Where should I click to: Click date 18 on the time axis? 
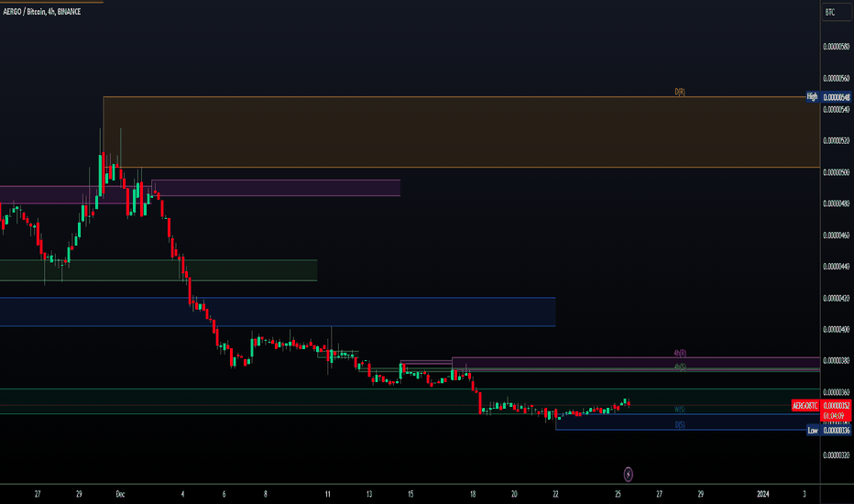click(473, 494)
